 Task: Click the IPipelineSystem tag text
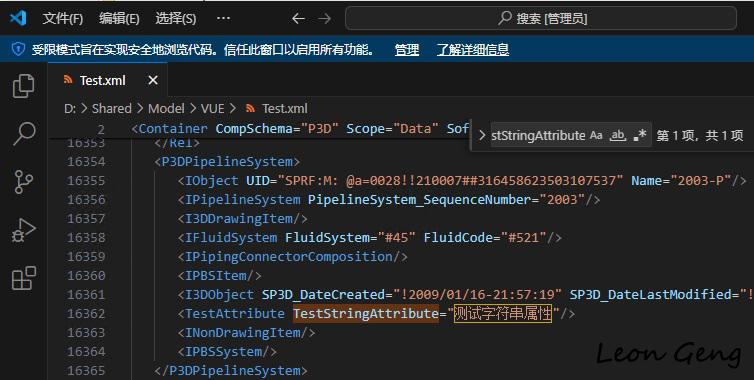point(242,200)
